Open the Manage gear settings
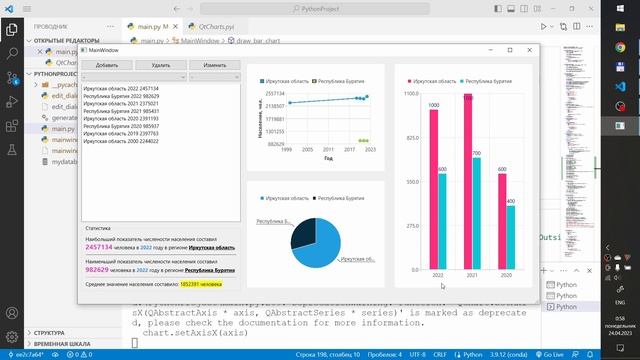The width and height of the screenshot is (640, 360). click(x=12, y=337)
